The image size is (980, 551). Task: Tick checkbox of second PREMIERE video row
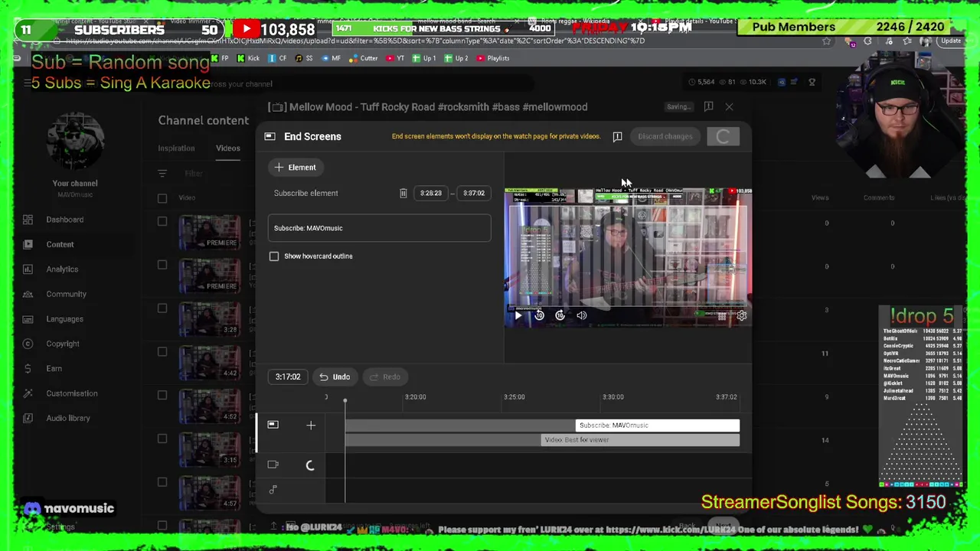162,265
